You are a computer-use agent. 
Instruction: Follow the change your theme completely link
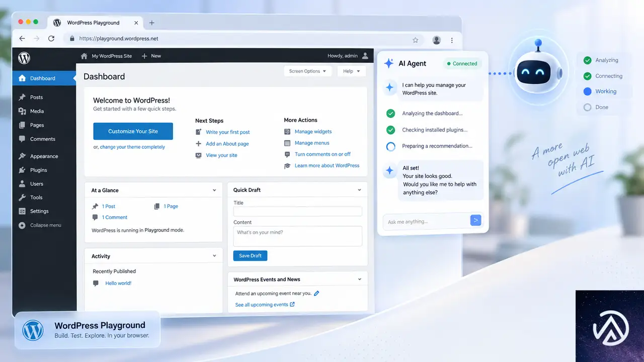[x=132, y=147]
